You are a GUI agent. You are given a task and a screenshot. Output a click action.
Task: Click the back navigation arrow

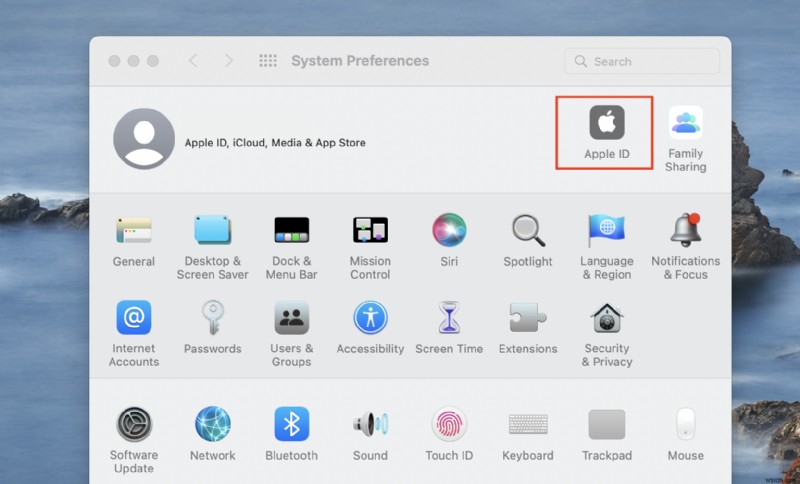point(193,61)
